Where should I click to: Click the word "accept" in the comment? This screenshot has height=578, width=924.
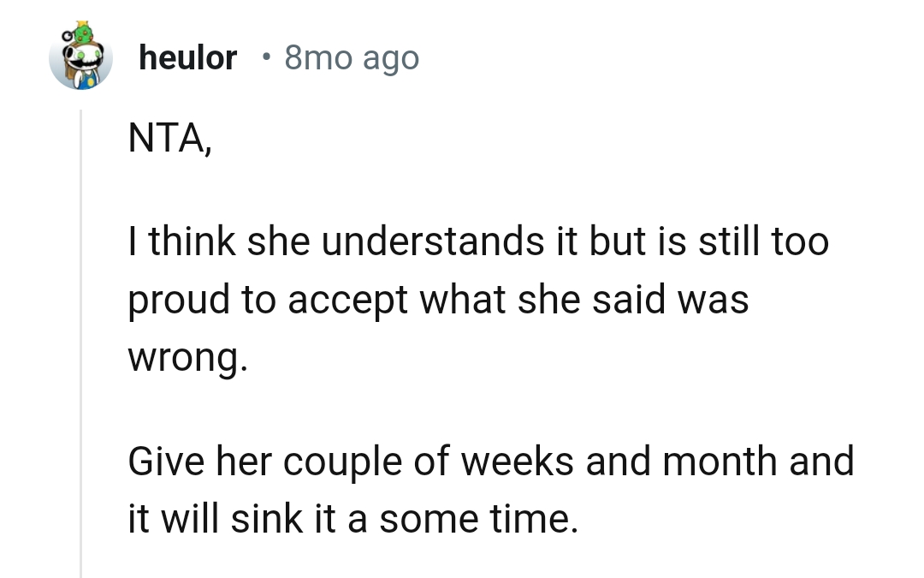(x=346, y=301)
